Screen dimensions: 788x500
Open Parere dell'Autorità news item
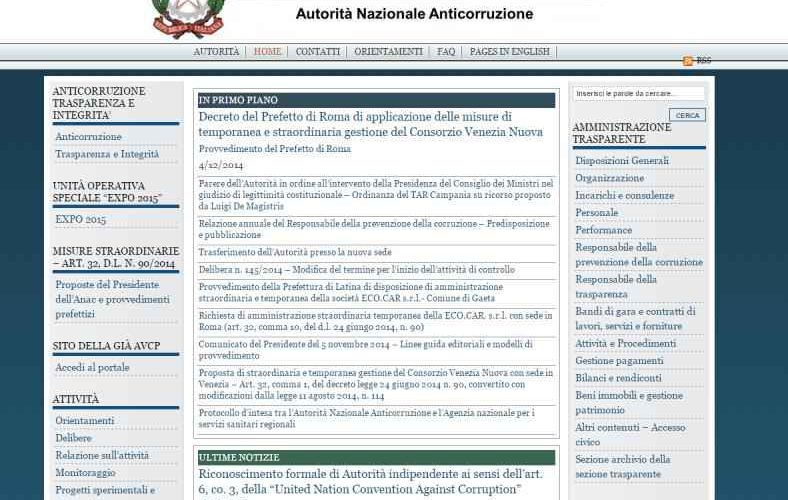click(376, 194)
